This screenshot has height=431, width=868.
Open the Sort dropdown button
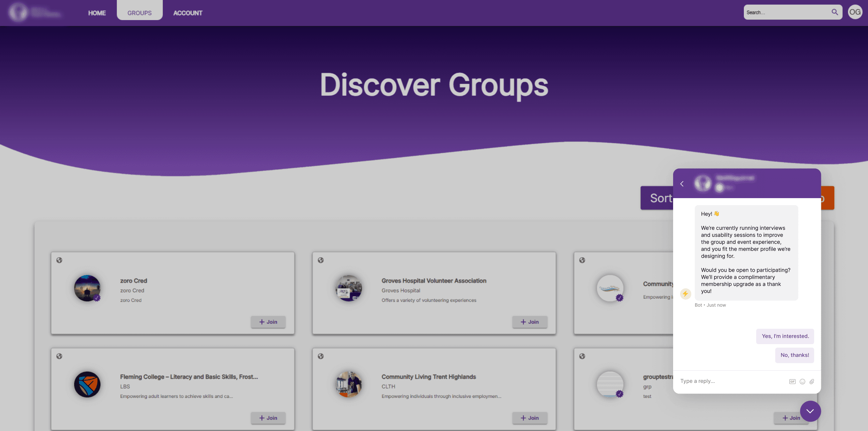pyautogui.click(x=657, y=198)
